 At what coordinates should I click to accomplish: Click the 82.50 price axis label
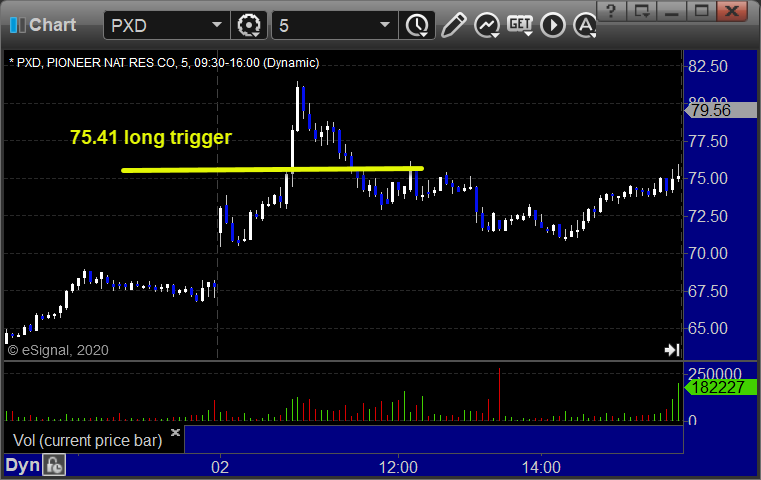708,66
